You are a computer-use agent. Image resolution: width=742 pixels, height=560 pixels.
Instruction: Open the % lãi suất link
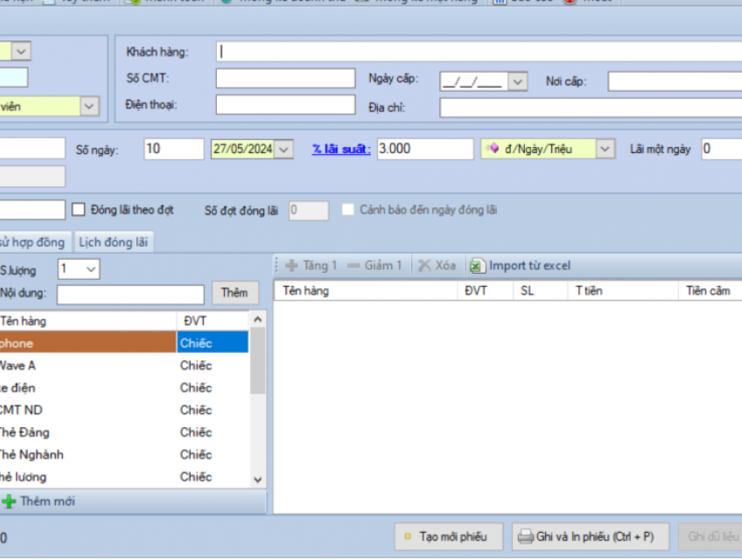click(341, 149)
